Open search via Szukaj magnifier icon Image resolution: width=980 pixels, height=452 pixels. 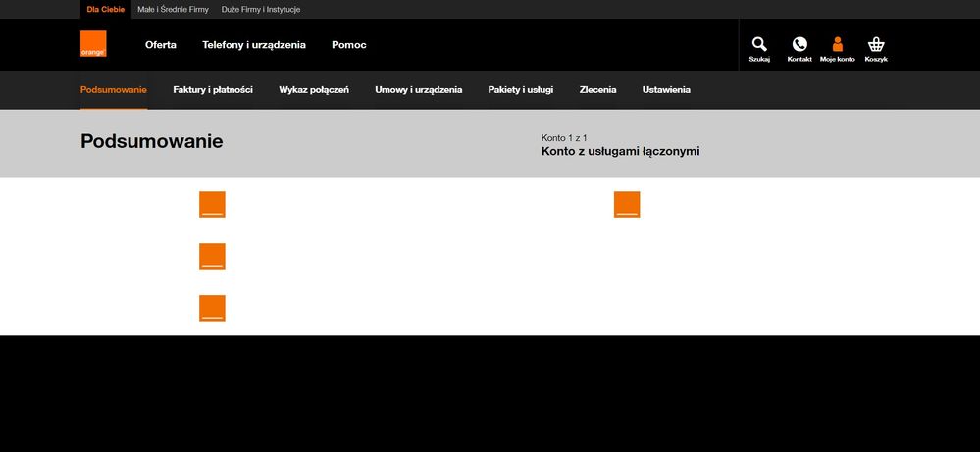pyautogui.click(x=759, y=45)
